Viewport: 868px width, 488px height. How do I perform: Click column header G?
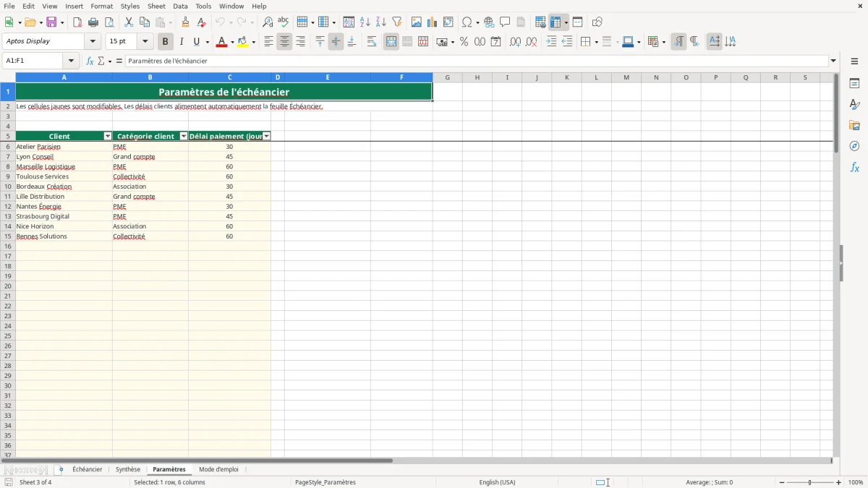click(448, 77)
